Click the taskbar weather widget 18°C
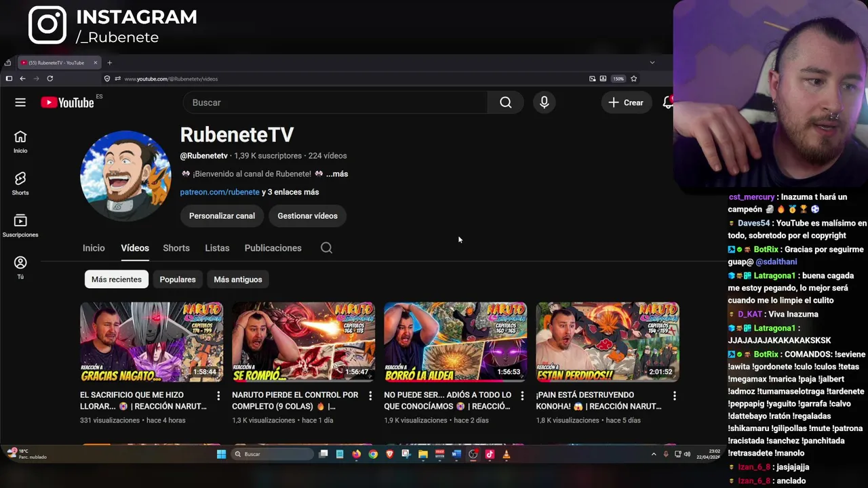This screenshot has height=488, width=868. [26, 454]
